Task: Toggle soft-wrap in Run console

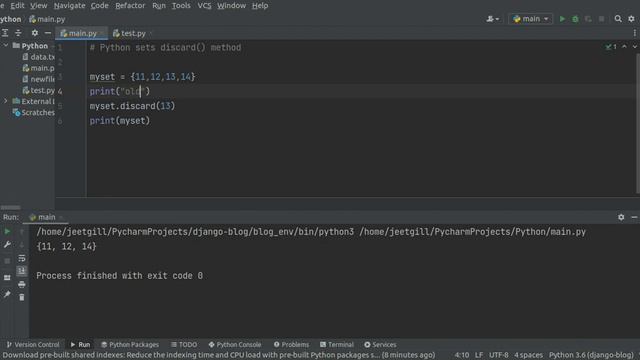Action: (22, 258)
